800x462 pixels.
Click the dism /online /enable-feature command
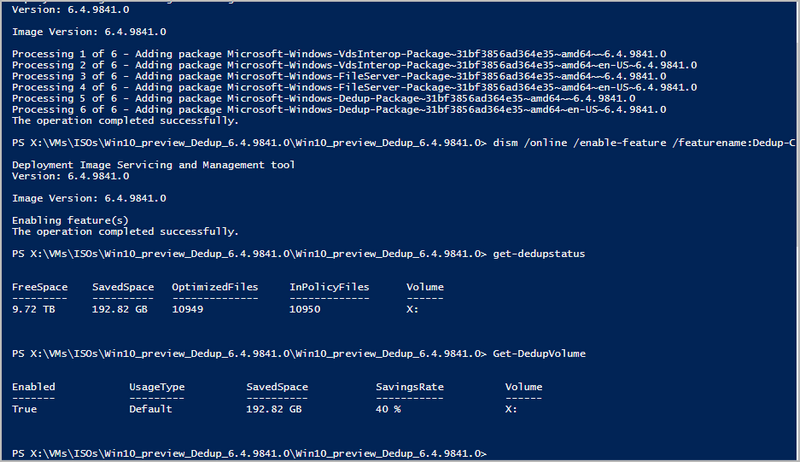click(642, 144)
